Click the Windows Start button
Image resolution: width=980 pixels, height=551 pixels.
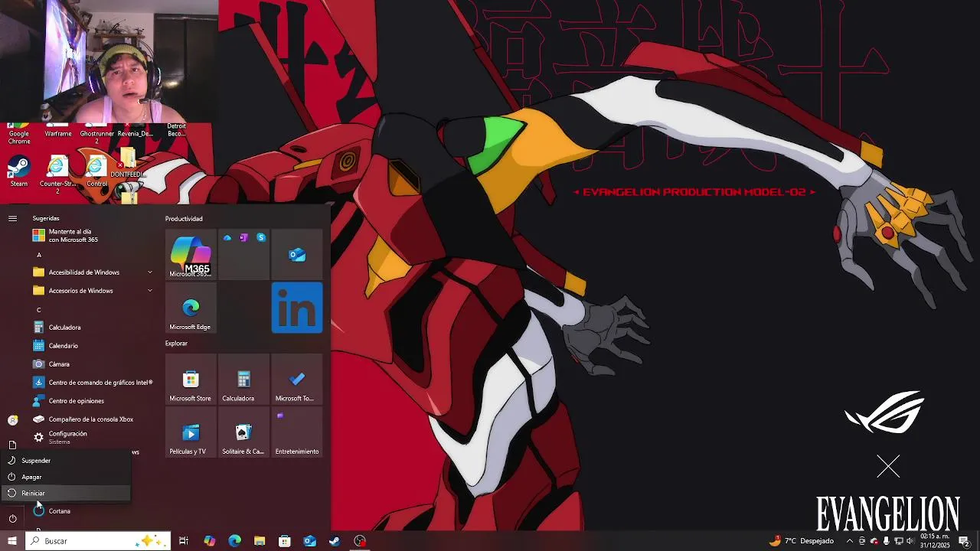click(x=12, y=541)
